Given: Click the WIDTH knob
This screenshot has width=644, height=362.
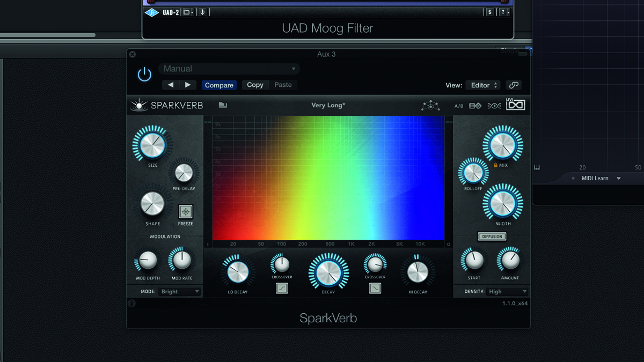Looking at the screenshot, I should tap(503, 203).
